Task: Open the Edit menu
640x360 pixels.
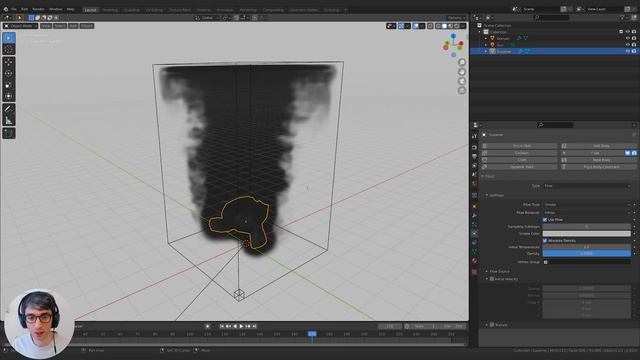Action: tap(24, 9)
